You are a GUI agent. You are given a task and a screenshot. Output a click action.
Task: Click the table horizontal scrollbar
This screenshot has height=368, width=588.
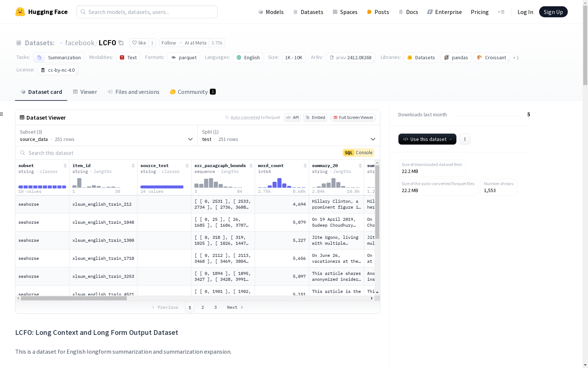pyautogui.click(x=74, y=298)
